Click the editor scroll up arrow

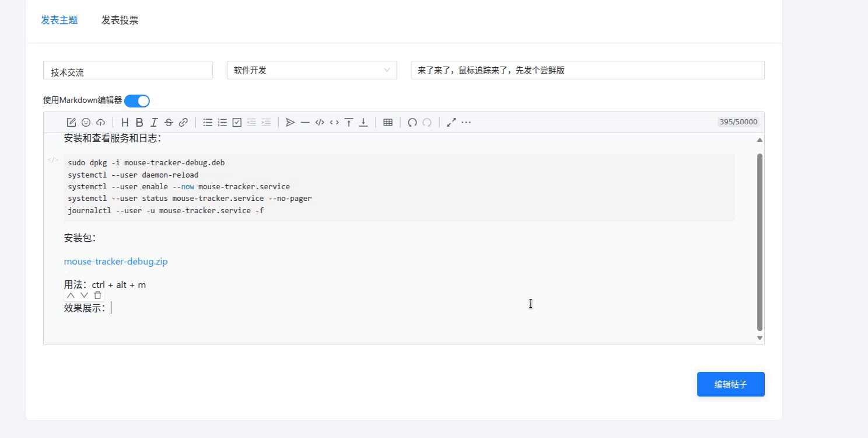click(759, 140)
